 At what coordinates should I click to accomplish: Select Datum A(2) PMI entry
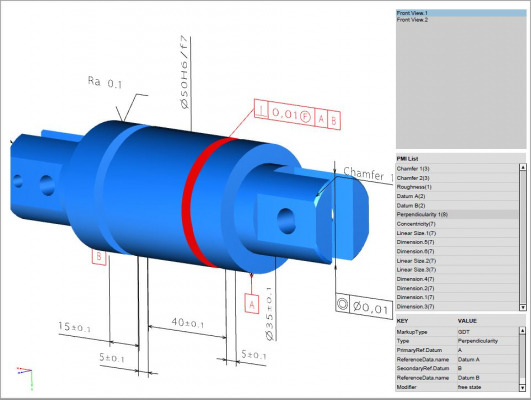[x=457, y=196]
